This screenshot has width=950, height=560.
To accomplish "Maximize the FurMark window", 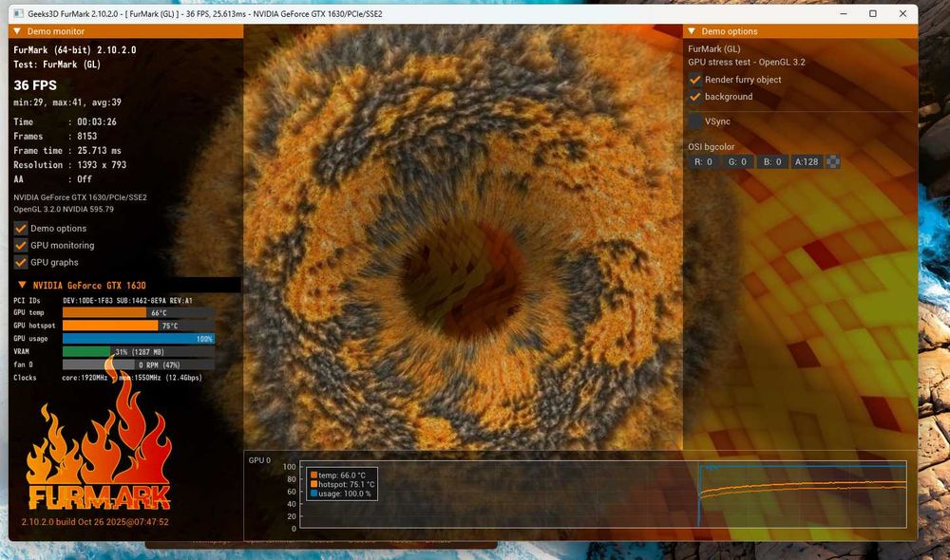I will [873, 13].
